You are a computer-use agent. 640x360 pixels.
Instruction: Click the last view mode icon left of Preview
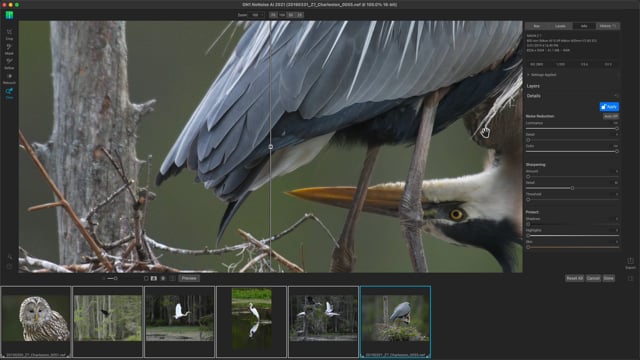[172, 278]
